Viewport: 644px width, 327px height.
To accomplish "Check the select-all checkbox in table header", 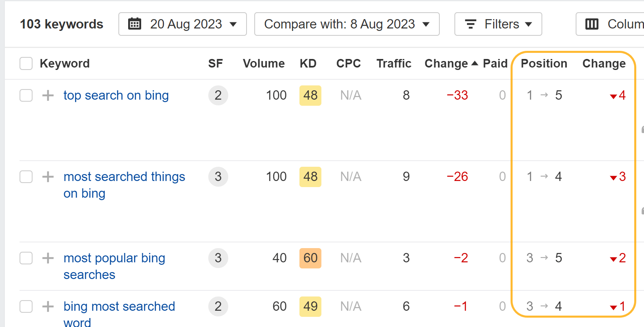I will point(26,63).
